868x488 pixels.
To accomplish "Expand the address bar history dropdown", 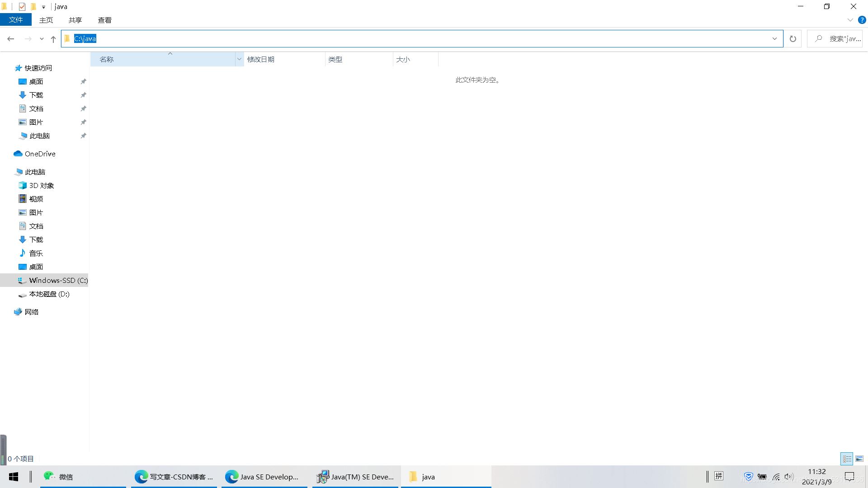I will 774,39.
